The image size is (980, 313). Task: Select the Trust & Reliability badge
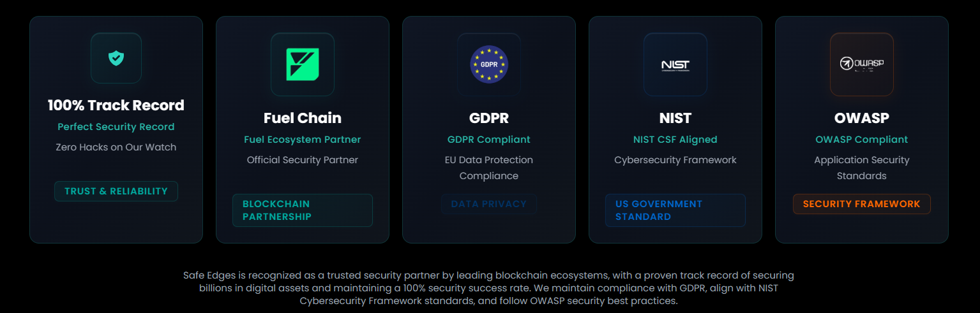tap(116, 191)
